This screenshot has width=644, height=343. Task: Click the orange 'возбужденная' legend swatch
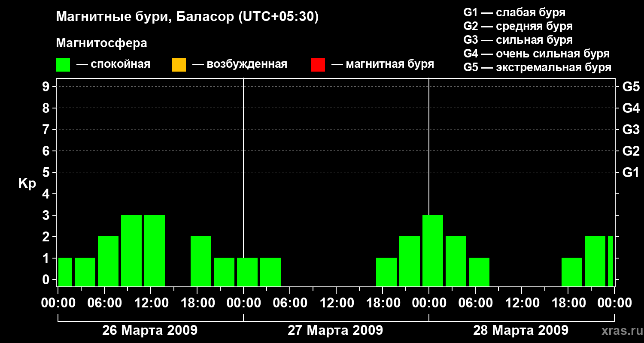pyautogui.click(x=179, y=65)
